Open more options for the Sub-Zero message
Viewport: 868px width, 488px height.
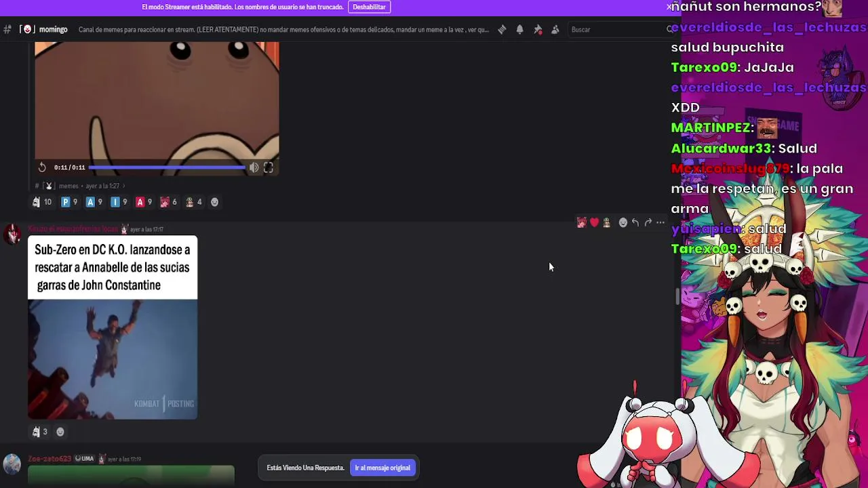pos(660,222)
